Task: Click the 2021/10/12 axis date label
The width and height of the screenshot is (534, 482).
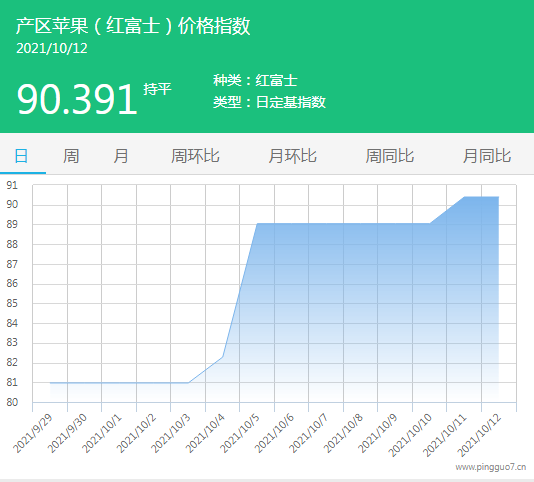Action: point(480,435)
